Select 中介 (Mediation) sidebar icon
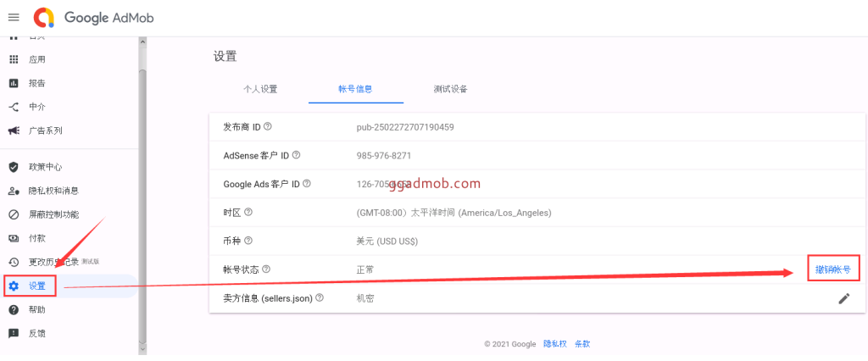 pyautogui.click(x=14, y=107)
